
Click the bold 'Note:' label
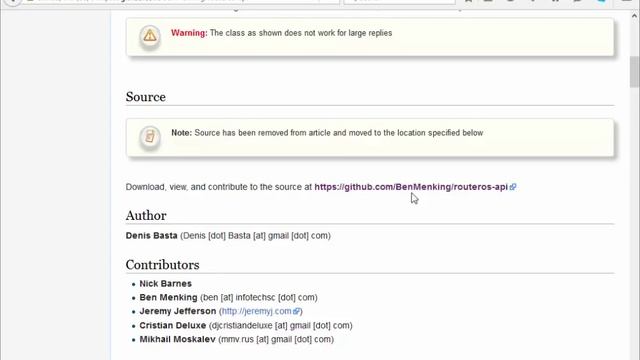tap(181, 133)
